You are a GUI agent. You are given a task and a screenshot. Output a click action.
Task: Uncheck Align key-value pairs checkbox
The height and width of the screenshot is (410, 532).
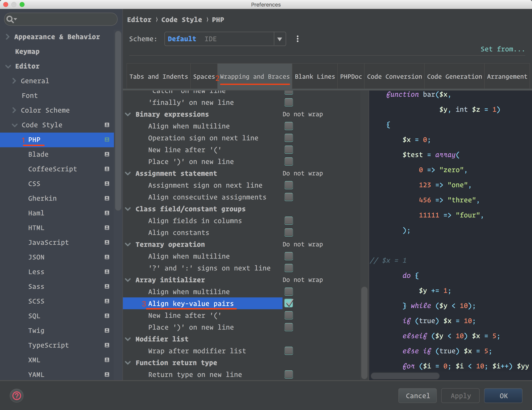pos(289,304)
